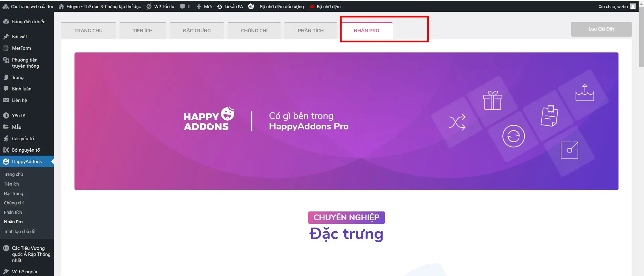Click the Các trang web của tôi icon
The height and width of the screenshot is (276, 644).
click(6, 6)
